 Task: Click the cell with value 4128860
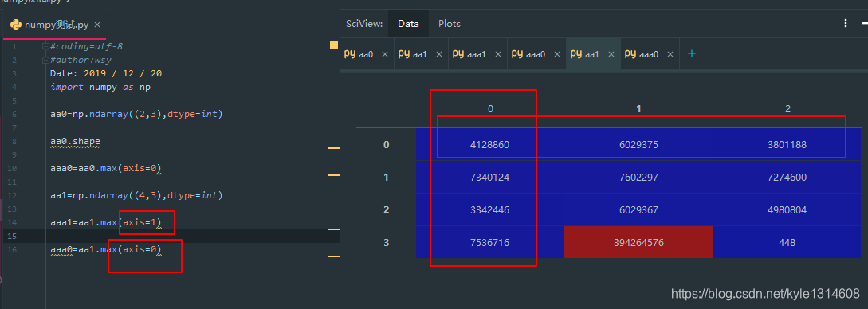pos(490,145)
